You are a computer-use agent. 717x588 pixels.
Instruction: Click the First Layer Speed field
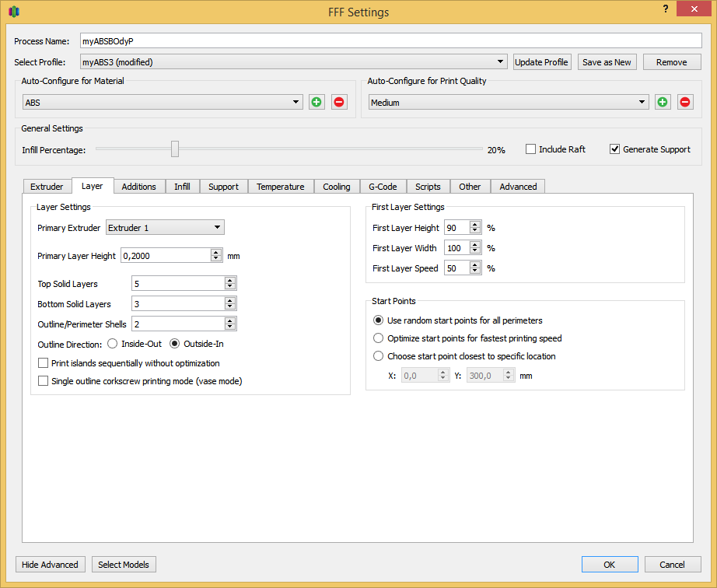(x=456, y=268)
